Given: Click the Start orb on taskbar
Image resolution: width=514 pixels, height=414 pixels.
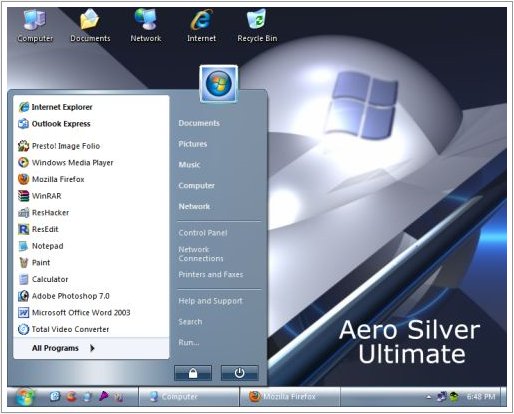Looking at the screenshot, I should tap(25, 396).
